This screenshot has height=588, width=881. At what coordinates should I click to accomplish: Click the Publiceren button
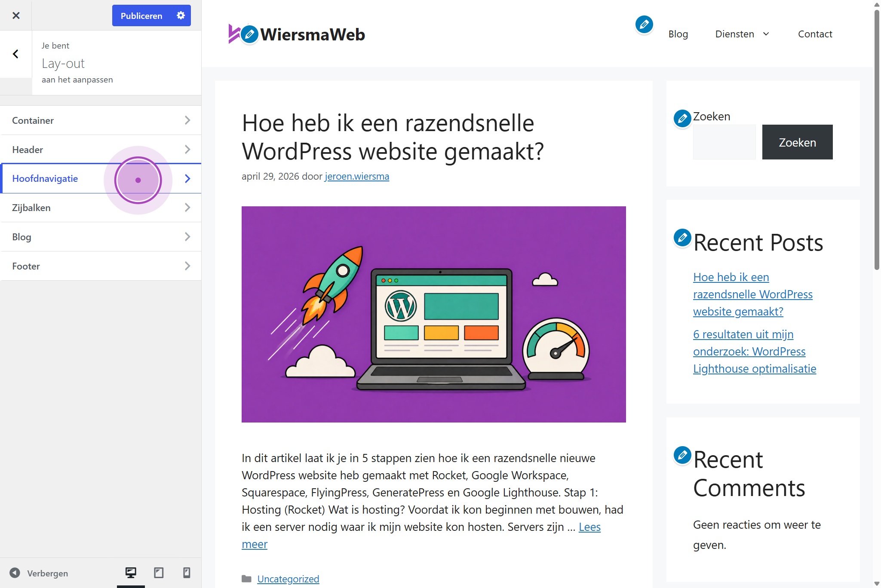click(x=141, y=15)
